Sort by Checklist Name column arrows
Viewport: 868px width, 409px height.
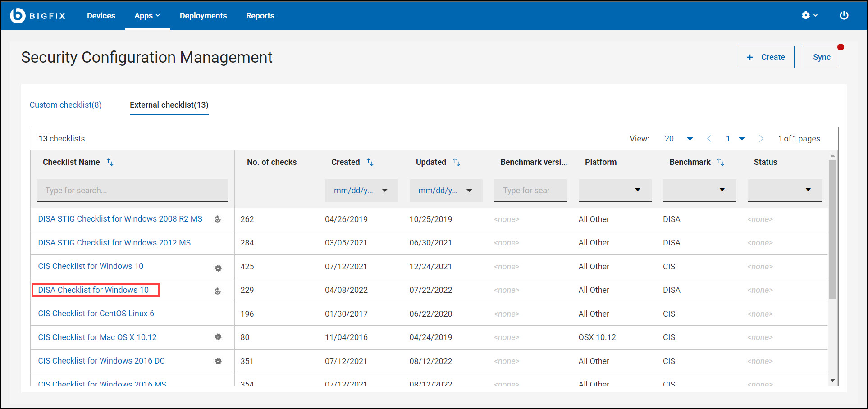pos(110,162)
